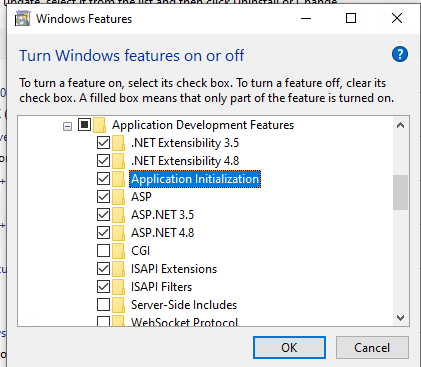
Task: Click folder icon beside Application Development Features
Action: point(99,125)
